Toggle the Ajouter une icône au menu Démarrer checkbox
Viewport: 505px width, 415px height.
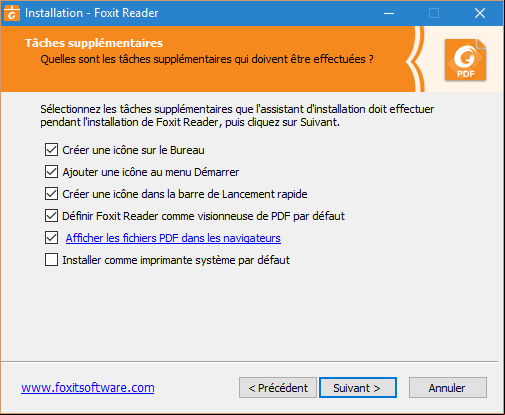click(51, 172)
